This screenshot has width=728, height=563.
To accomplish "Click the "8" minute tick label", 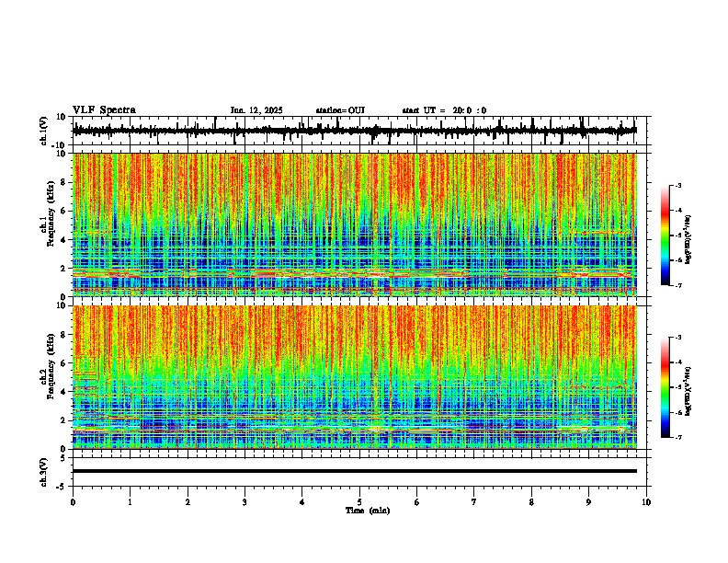I will (x=531, y=502).
